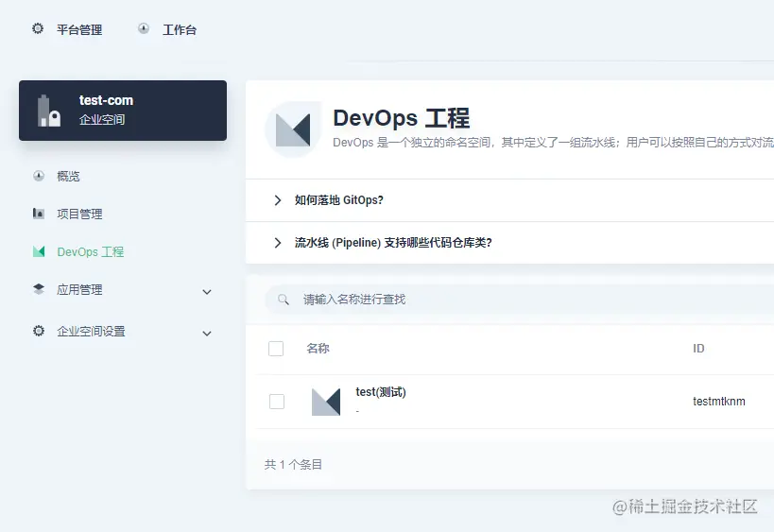Click the 企业空间设置 gear icon

pos(39,331)
